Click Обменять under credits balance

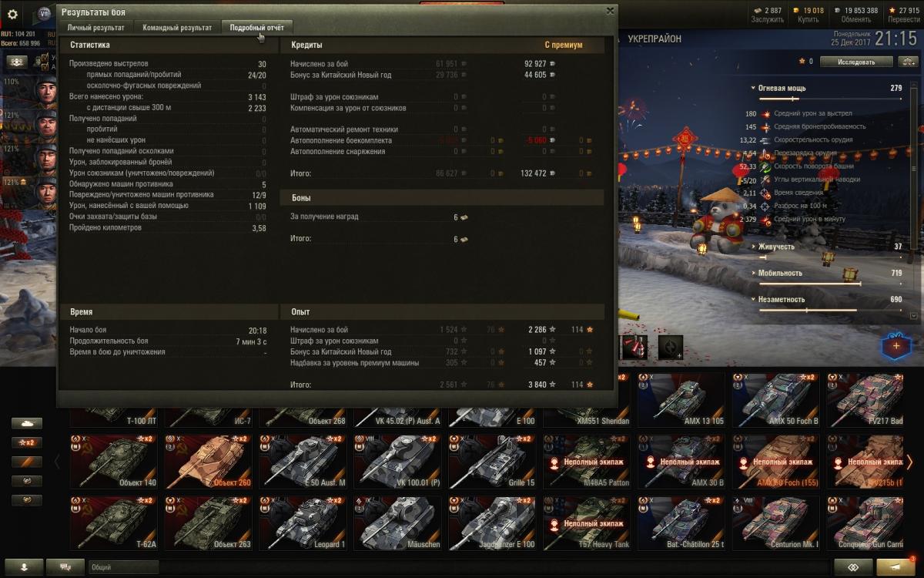click(x=857, y=21)
